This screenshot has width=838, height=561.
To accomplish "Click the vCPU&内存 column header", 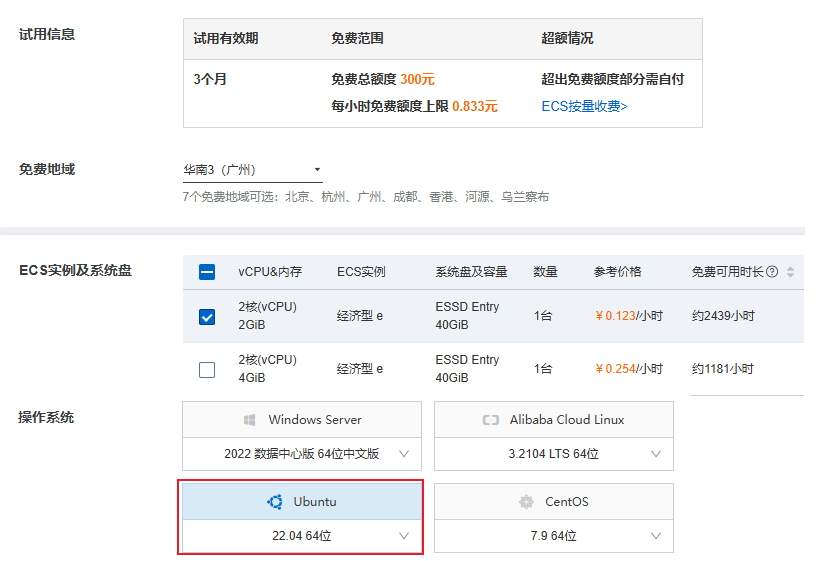I will 270,272.
